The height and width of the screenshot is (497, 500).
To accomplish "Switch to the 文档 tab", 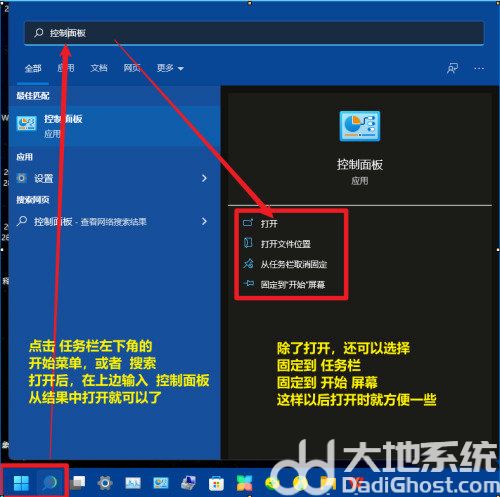I will click(x=99, y=68).
